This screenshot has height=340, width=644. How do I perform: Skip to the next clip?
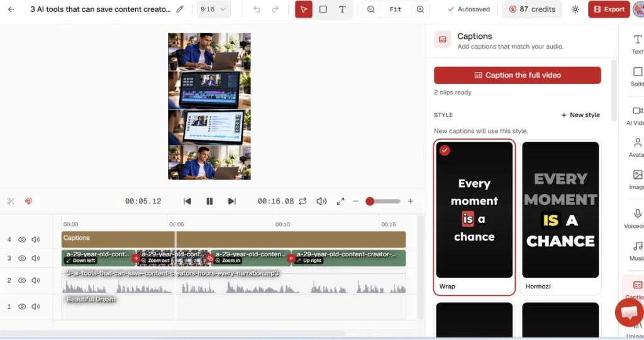point(231,201)
